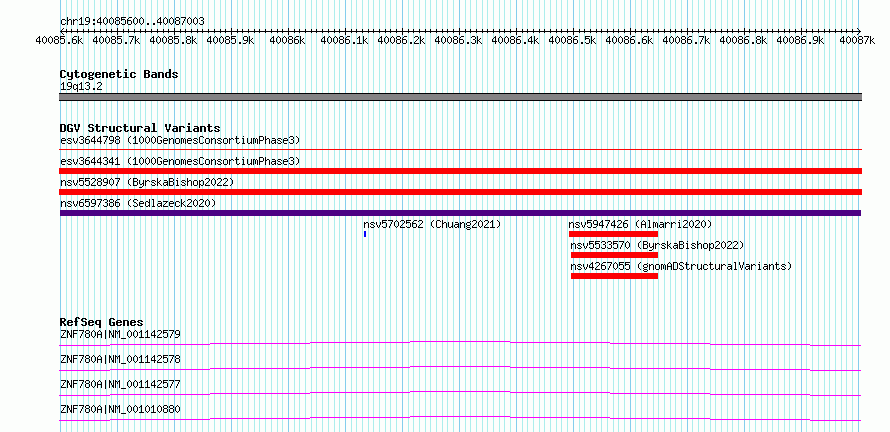Click the magenta NM_001010880 gene line
Viewport: 890px width, 432px height.
pyautogui.click(x=460, y=418)
